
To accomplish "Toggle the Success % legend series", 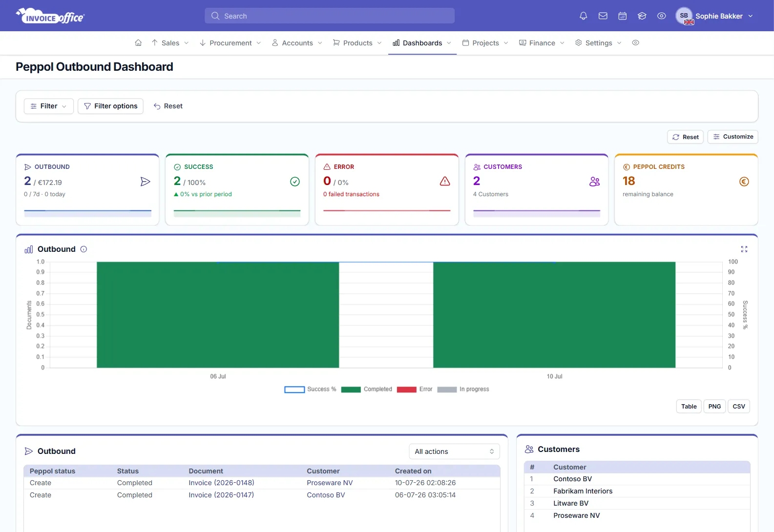I will (310, 389).
